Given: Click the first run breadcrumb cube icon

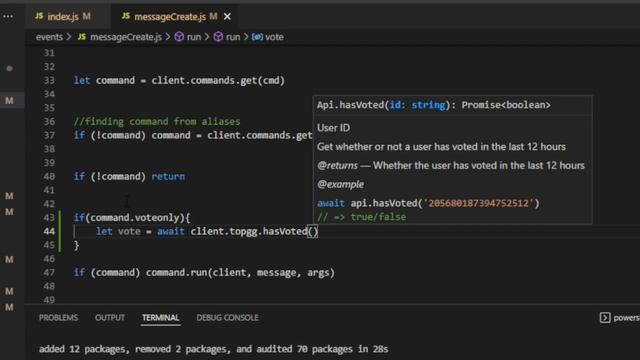Looking at the screenshot, I should coord(179,37).
